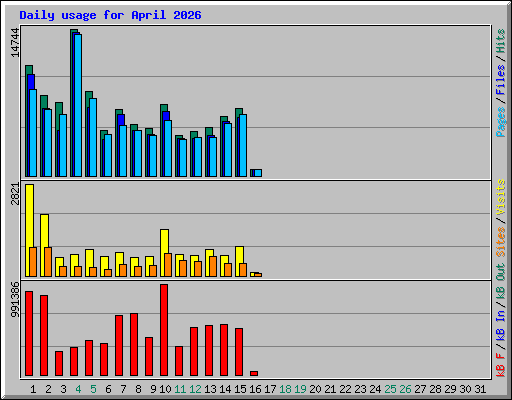Image resolution: width=512 pixels, height=400 pixels.
Task: Click weekend day 26 on the x-axis
Action: [x=405, y=389]
